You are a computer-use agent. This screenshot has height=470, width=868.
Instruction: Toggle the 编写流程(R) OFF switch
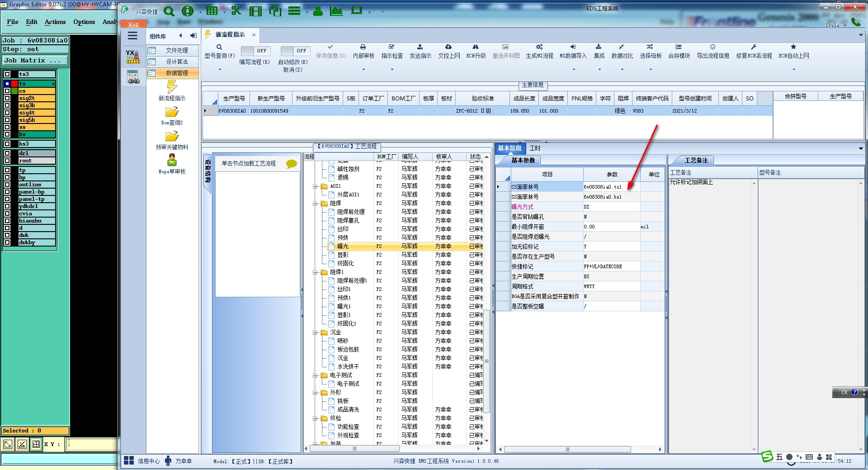255,51
